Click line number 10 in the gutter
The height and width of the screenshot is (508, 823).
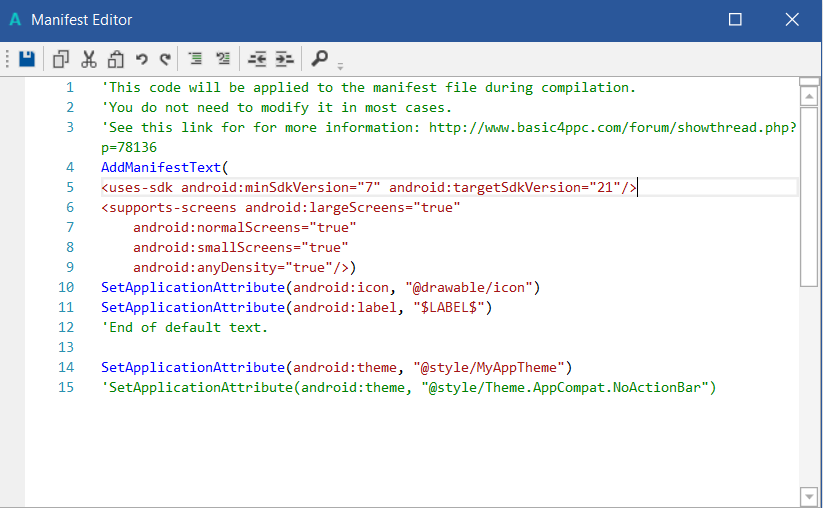click(x=66, y=287)
